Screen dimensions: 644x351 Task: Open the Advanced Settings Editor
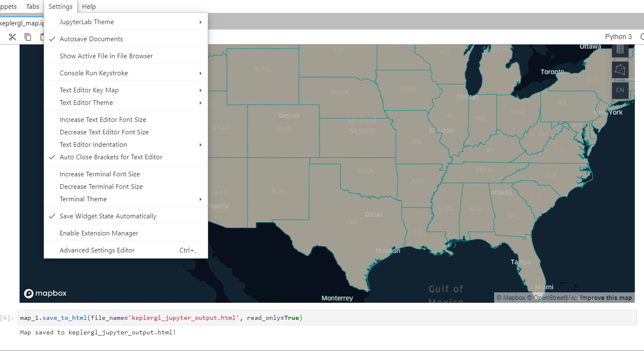pos(97,250)
